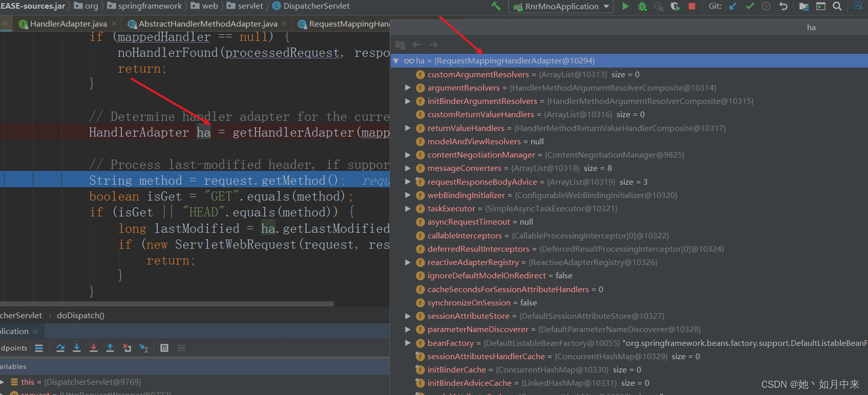This screenshot has width=868, height=395.
Task: Close the HandlerAdapter.java tab
Action: point(114,24)
